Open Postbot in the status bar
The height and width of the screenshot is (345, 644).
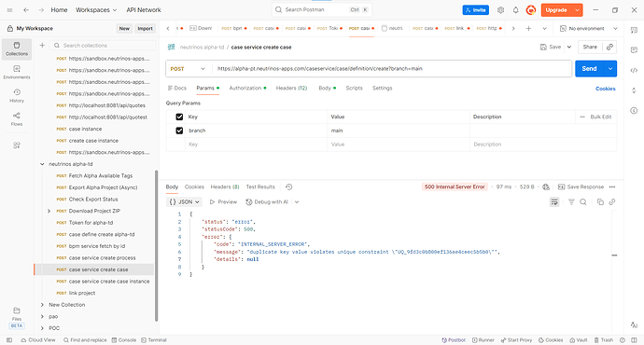click(454, 340)
